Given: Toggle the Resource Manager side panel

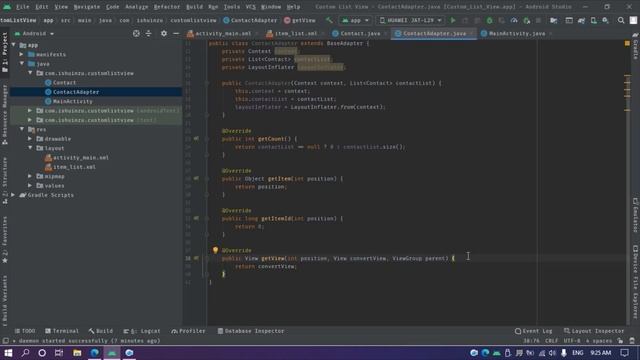Looking at the screenshot, I should coord(5,115).
